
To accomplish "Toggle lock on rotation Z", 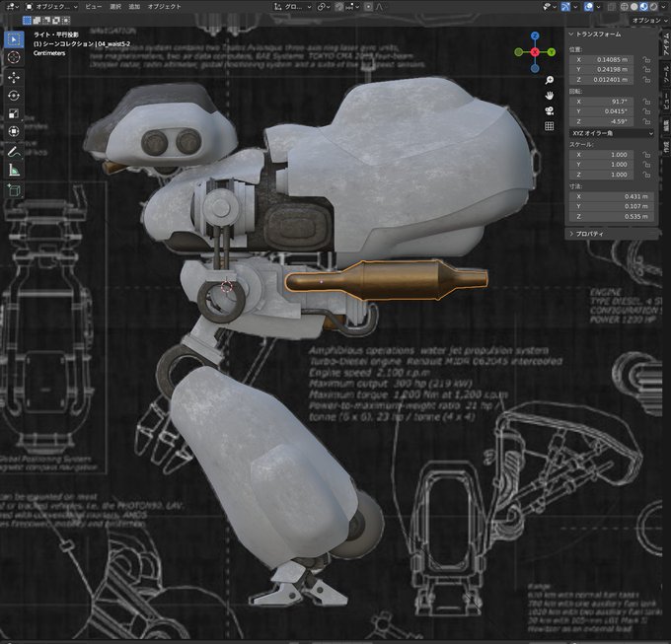I will coord(646,121).
